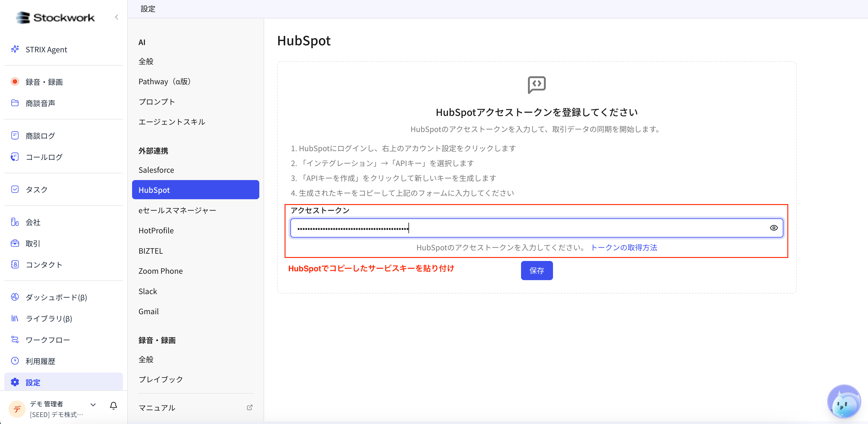Click the アクセストークン input field

537,228
